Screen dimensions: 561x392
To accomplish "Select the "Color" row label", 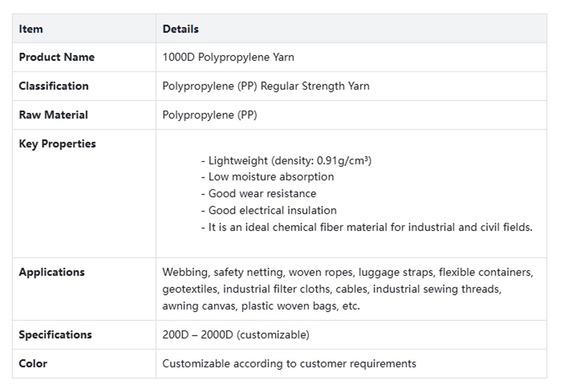I will (x=33, y=363).
